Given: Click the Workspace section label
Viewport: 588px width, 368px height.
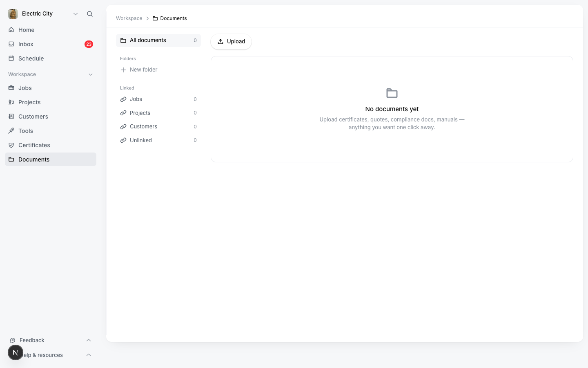Looking at the screenshot, I should 22,74.
